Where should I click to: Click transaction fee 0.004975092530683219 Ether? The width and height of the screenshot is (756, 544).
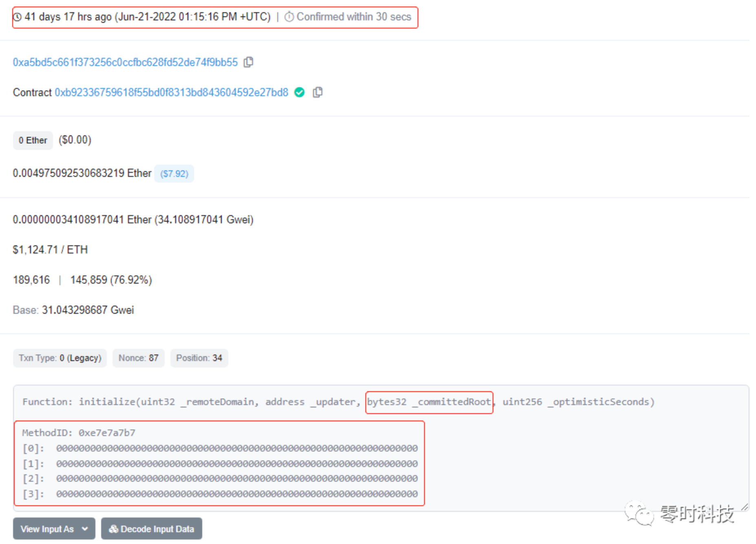82,173
